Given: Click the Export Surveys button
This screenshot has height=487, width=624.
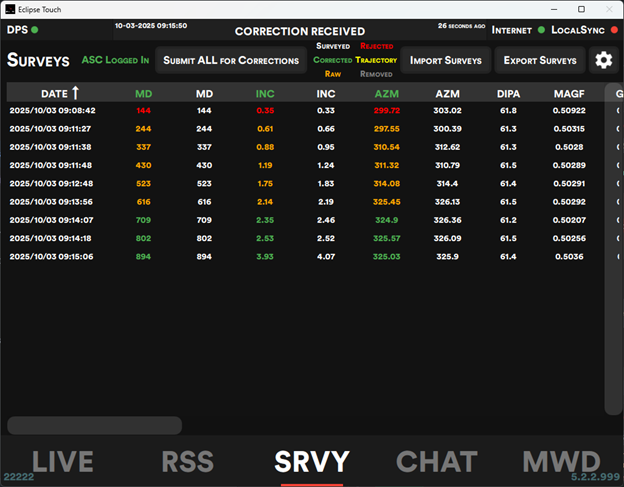Looking at the screenshot, I should click(x=539, y=60).
